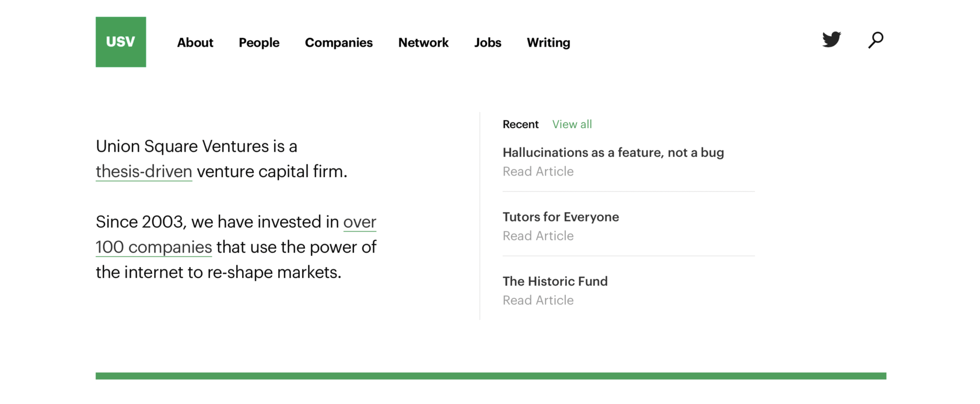Click the Recent section heading

coord(520,124)
